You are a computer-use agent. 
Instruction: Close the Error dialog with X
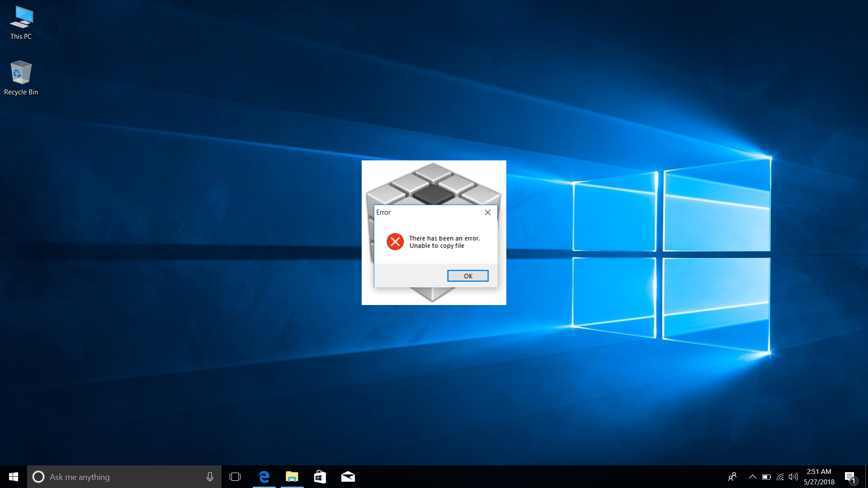tap(487, 212)
